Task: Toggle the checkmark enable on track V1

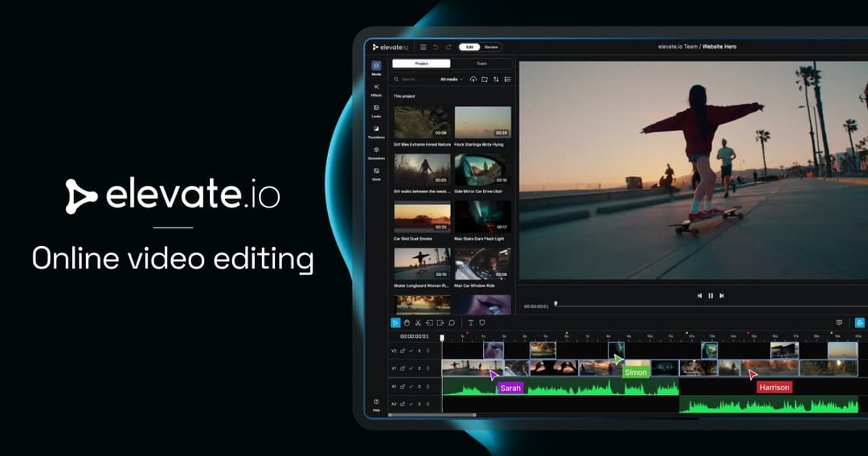Action: pos(411,368)
